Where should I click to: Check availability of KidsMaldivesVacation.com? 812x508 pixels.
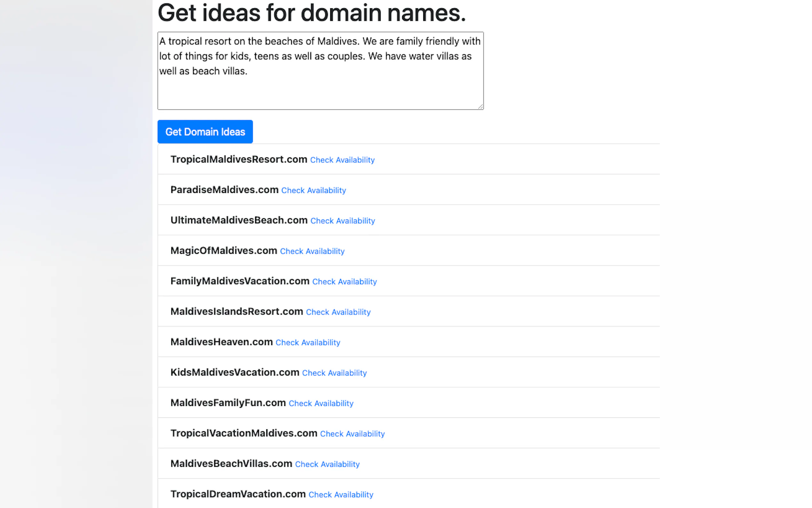334,373
